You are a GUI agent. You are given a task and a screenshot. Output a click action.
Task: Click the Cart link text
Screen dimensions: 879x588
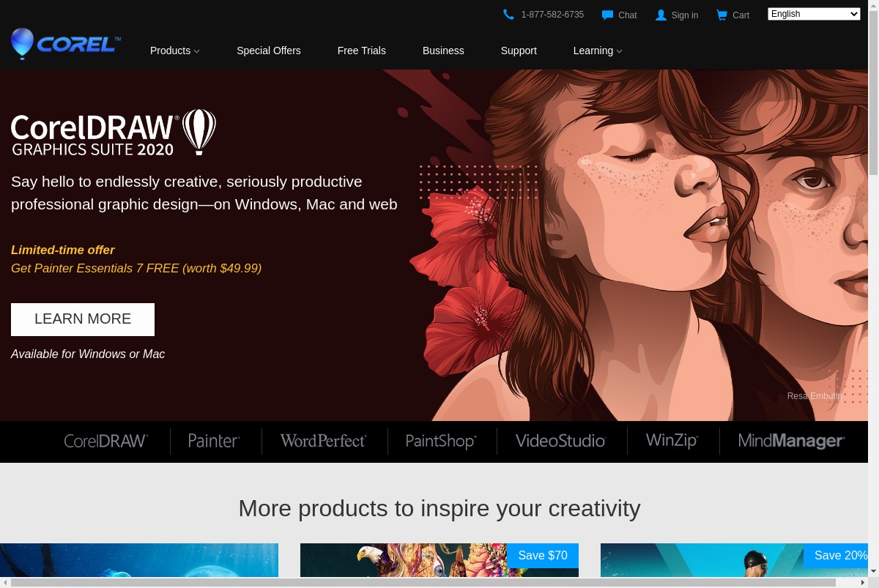tap(741, 15)
